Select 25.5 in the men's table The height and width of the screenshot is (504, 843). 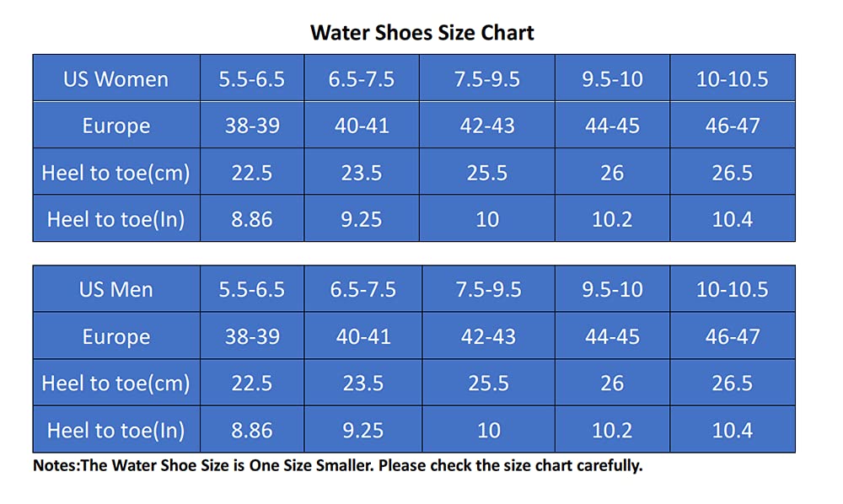point(488,383)
